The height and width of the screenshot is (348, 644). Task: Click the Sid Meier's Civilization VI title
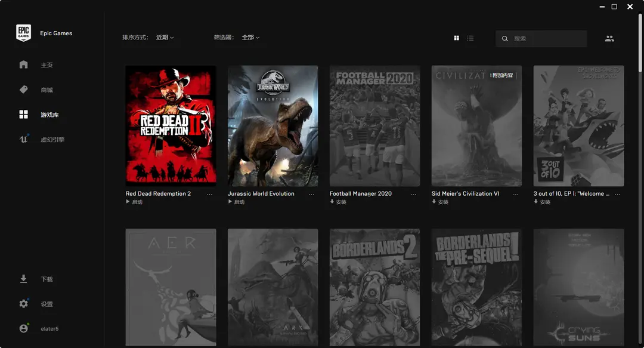click(x=465, y=194)
